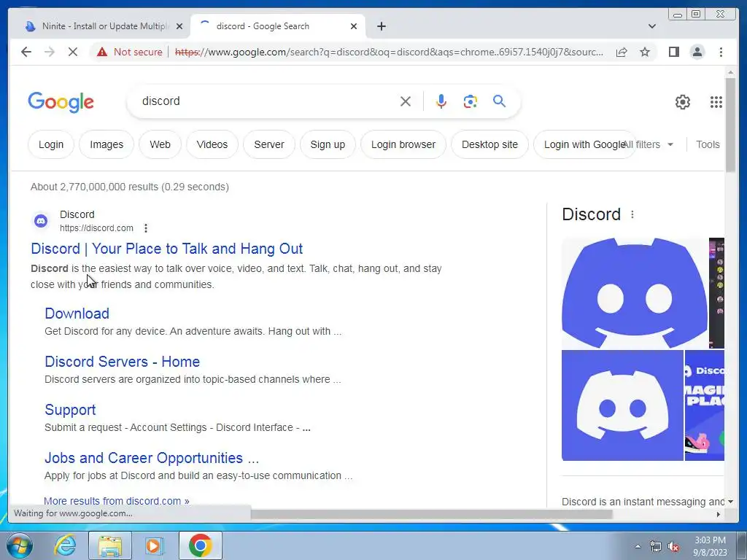The image size is (747, 560).
Task: Open Chrome three-dot menu
Action: pos(721,52)
